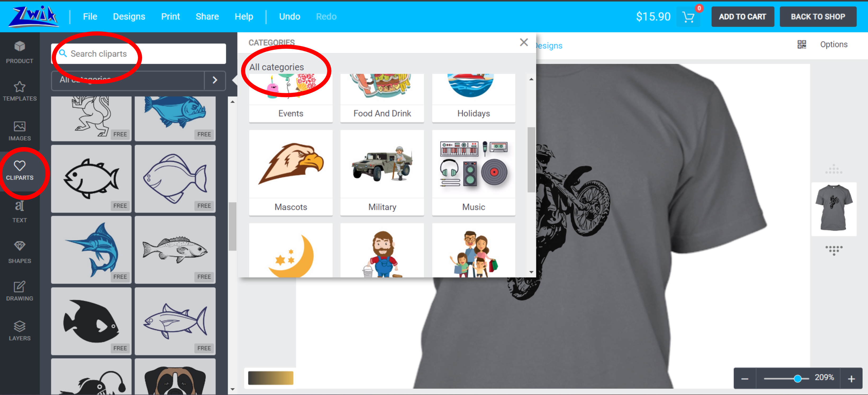
Task: Select the Cliparts panel
Action: point(20,171)
